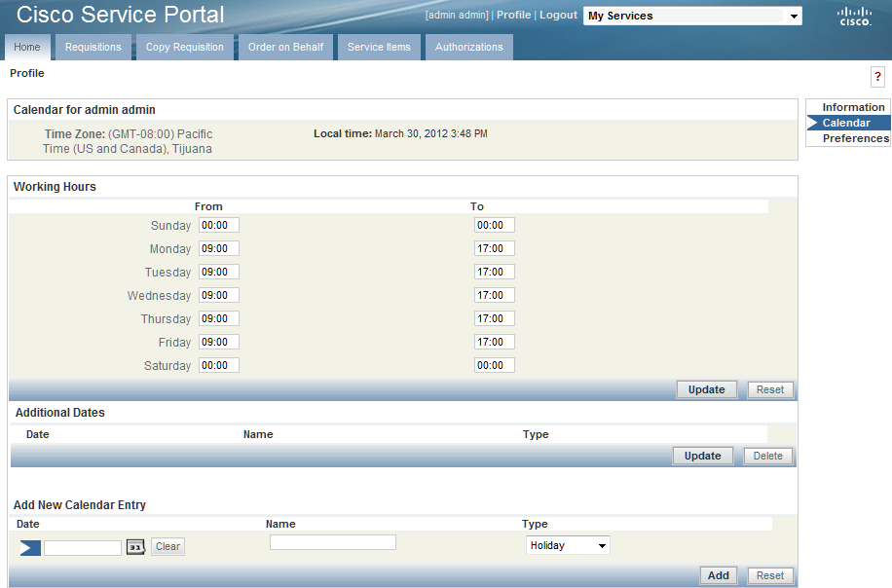Click the Cisco logo
This screenshot has width=892, height=588.
pyautogui.click(x=854, y=17)
